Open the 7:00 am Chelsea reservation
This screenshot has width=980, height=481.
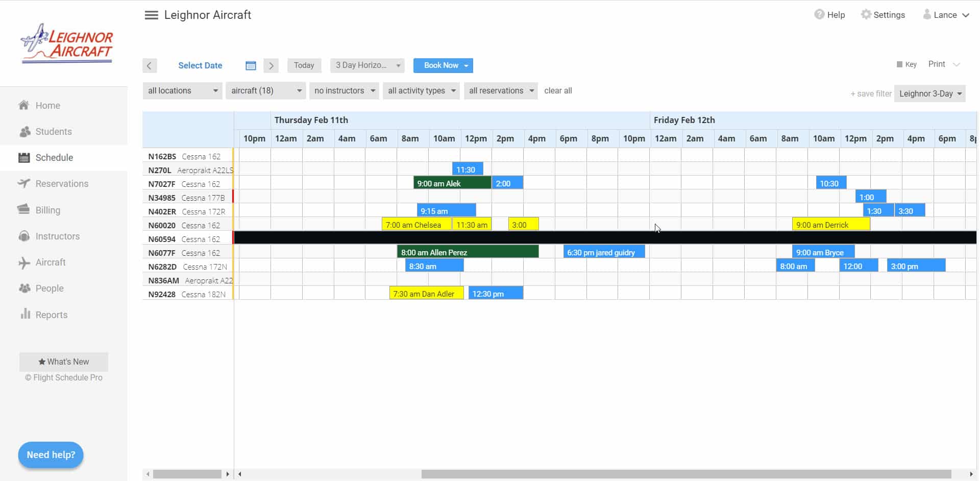[x=416, y=225]
